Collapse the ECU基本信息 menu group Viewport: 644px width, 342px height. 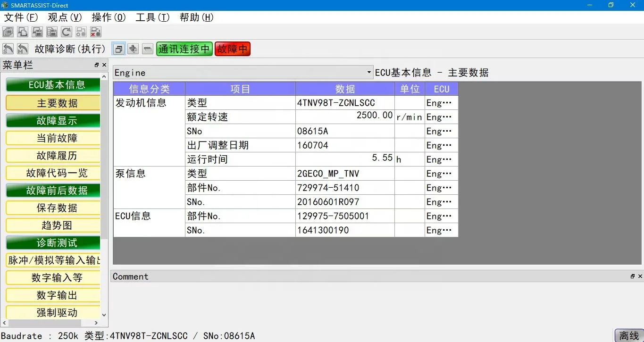tap(53, 85)
